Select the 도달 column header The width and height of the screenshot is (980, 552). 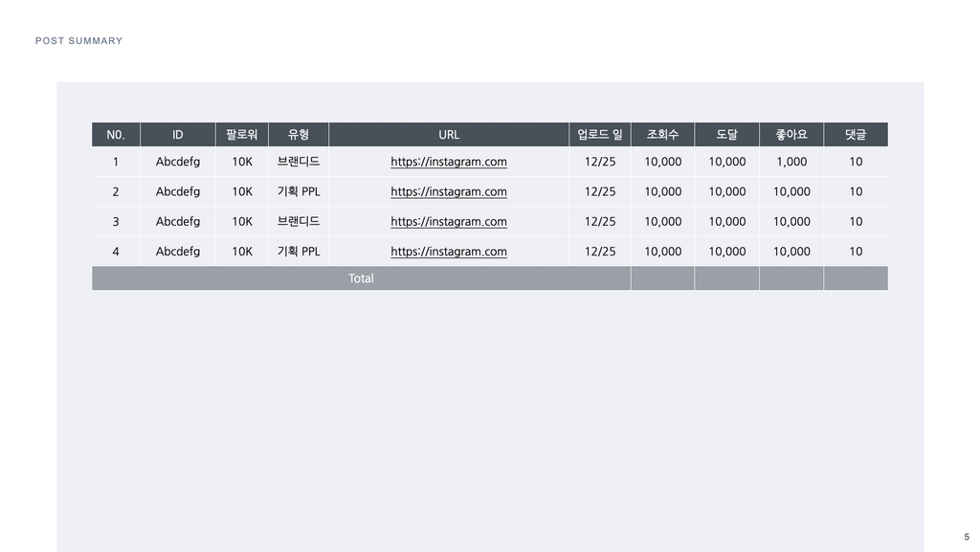[x=727, y=134]
